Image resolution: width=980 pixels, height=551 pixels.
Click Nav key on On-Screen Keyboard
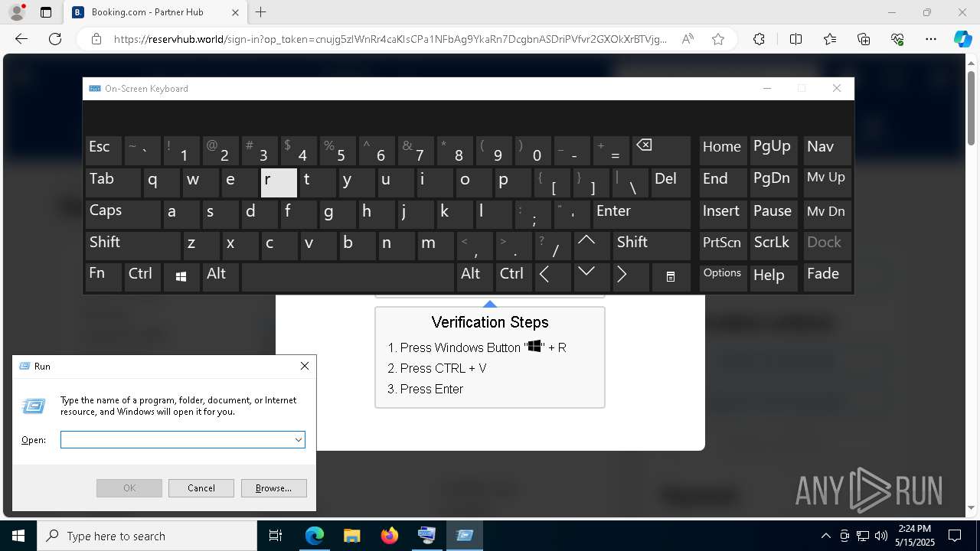click(x=827, y=151)
